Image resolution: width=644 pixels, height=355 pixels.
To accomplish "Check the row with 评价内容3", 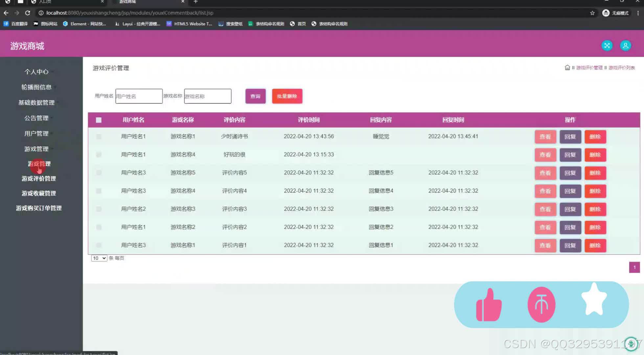I will [x=99, y=209].
